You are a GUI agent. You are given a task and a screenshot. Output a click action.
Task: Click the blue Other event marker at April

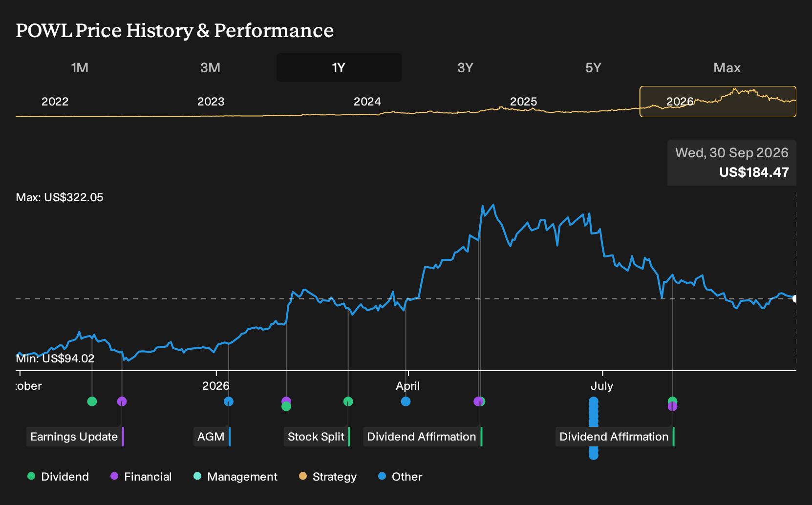pyautogui.click(x=406, y=401)
